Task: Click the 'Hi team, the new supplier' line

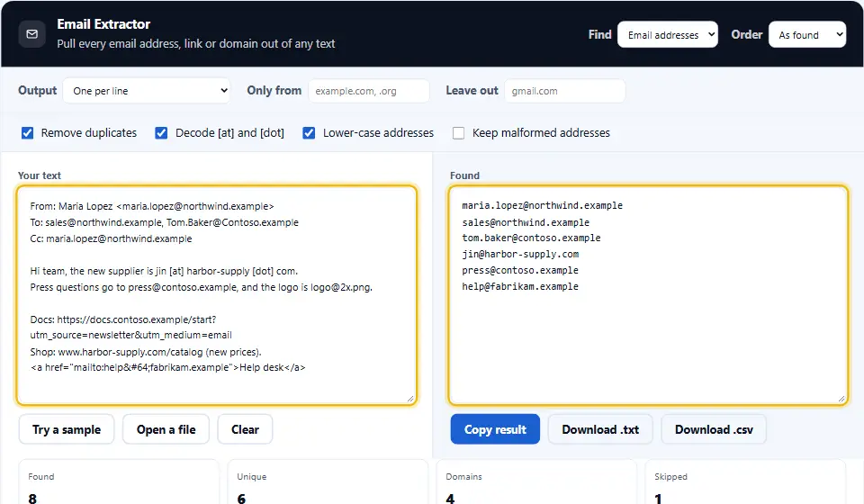Action: click(164, 271)
